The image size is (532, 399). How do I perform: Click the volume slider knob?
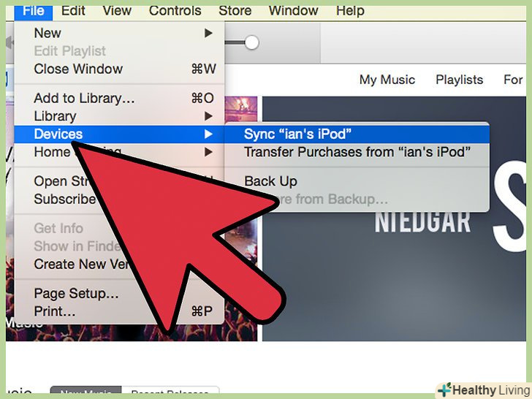point(251,42)
